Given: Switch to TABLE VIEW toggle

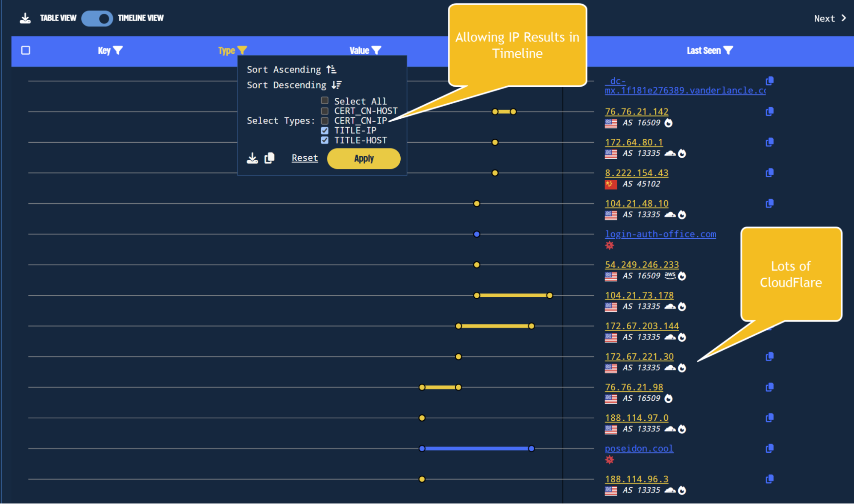Looking at the screenshot, I should [97, 18].
